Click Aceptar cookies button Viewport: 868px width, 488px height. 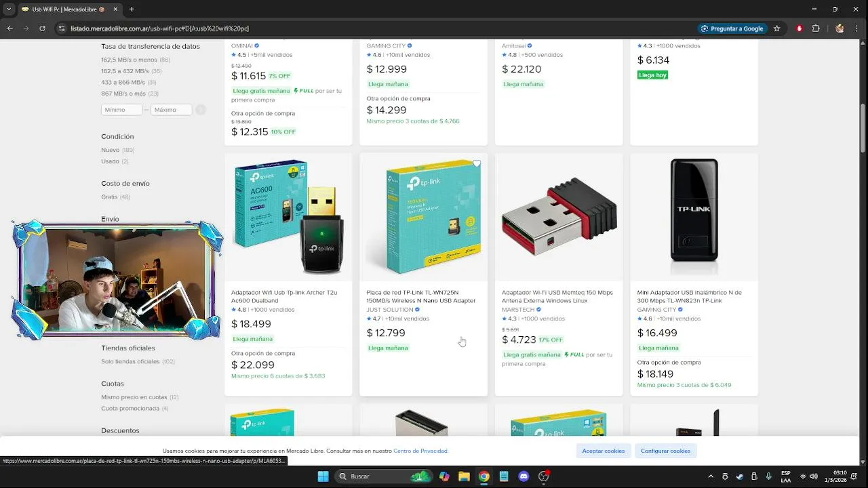click(x=604, y=451)
